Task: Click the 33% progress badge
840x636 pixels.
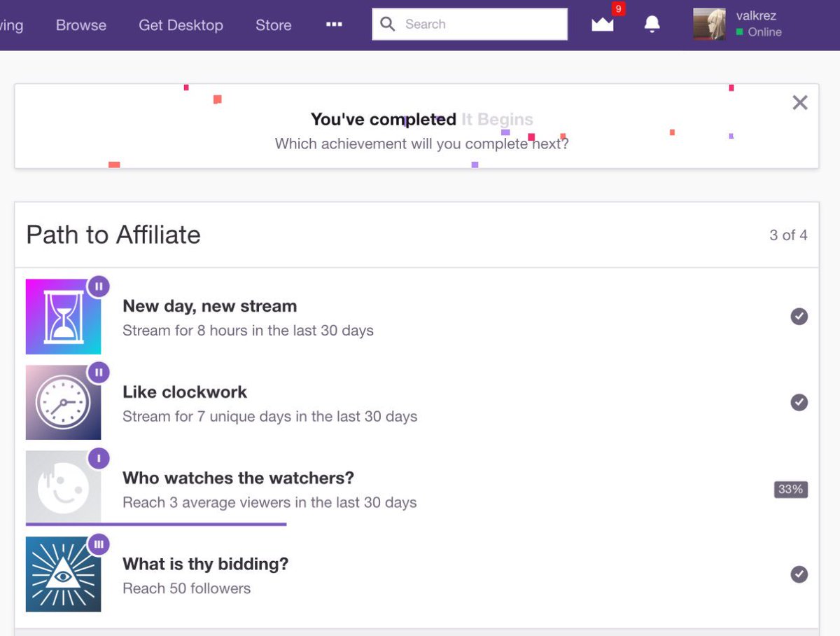Action: [x=791, y=489]
